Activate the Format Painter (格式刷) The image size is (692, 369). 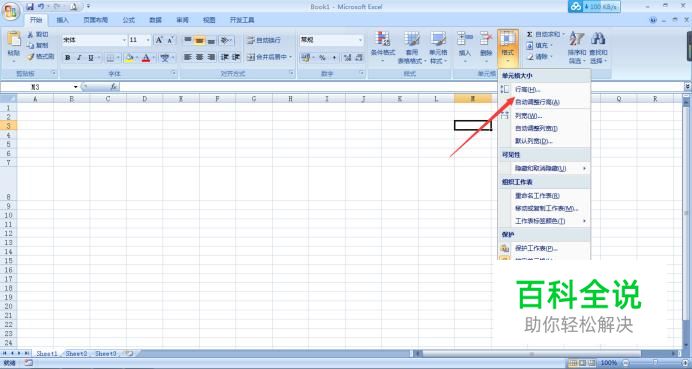point(40,56)
